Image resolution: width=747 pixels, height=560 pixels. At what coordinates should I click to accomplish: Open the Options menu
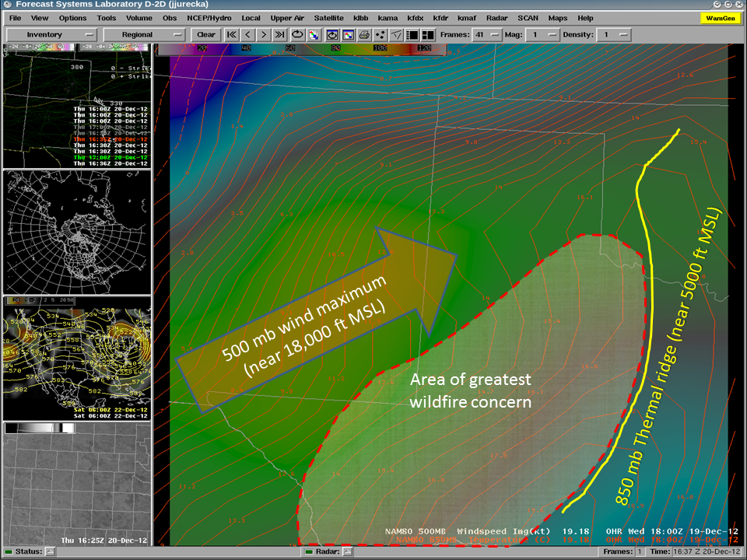point(73,18)
